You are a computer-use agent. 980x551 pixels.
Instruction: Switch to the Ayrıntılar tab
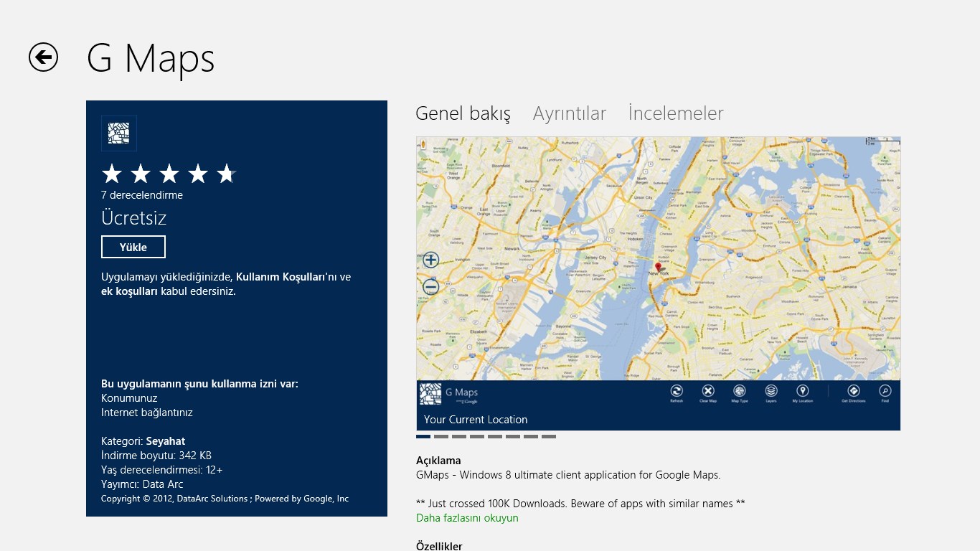coord(570,113)
